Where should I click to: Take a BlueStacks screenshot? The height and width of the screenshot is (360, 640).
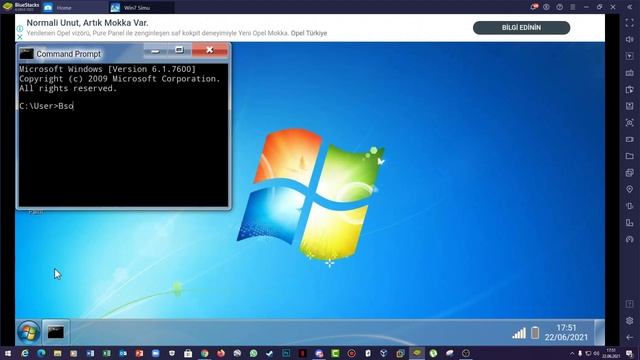pyautogui.click(x=629, y=123)
